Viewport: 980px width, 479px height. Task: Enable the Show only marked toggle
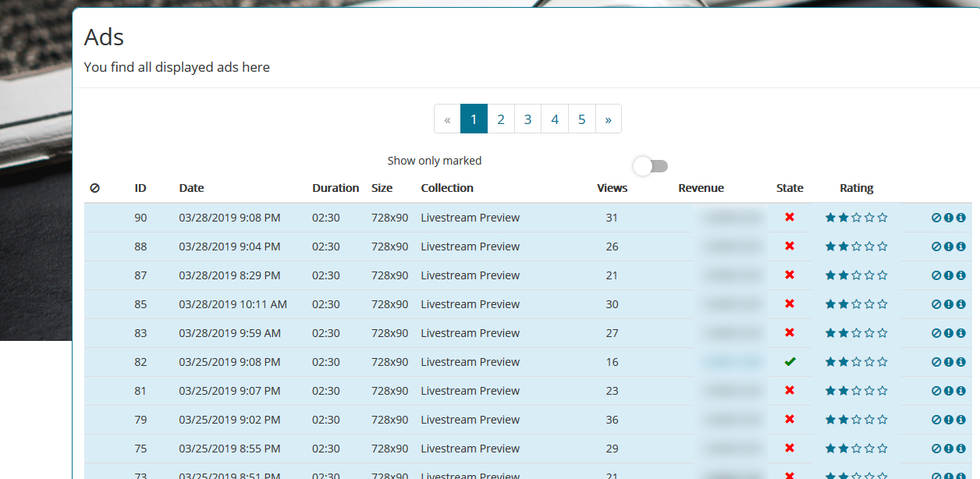[x=651, y=166]
